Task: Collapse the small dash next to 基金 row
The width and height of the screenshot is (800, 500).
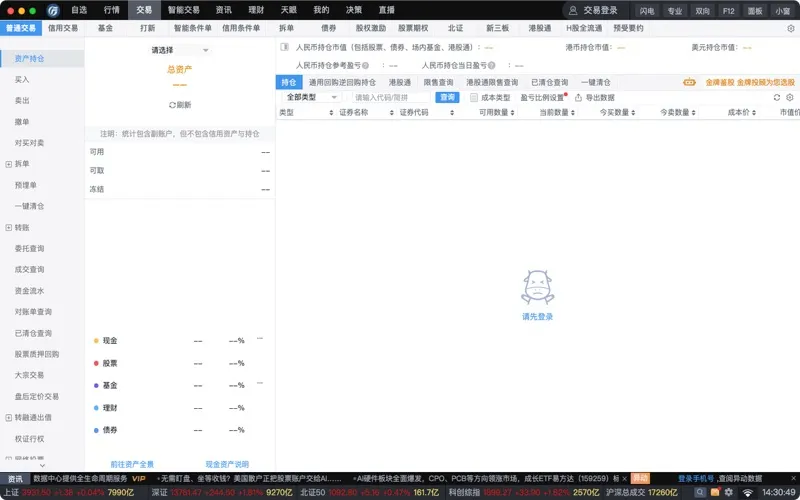Action: point(260,383)
